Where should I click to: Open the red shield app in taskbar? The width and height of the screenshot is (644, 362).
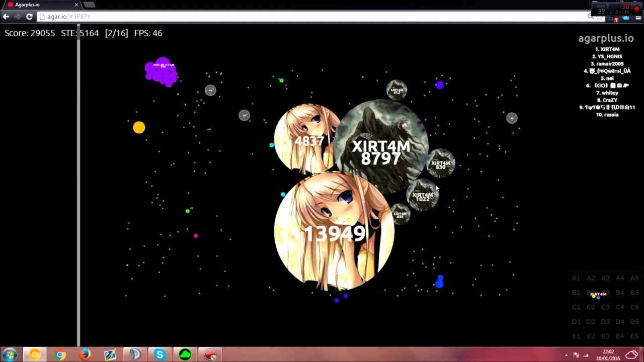point(210,355)
